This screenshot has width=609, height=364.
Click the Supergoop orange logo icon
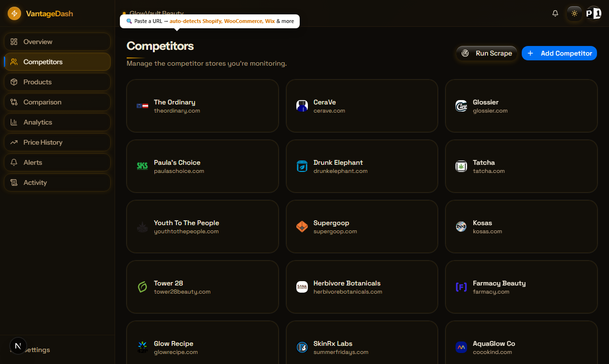(302, 227)
